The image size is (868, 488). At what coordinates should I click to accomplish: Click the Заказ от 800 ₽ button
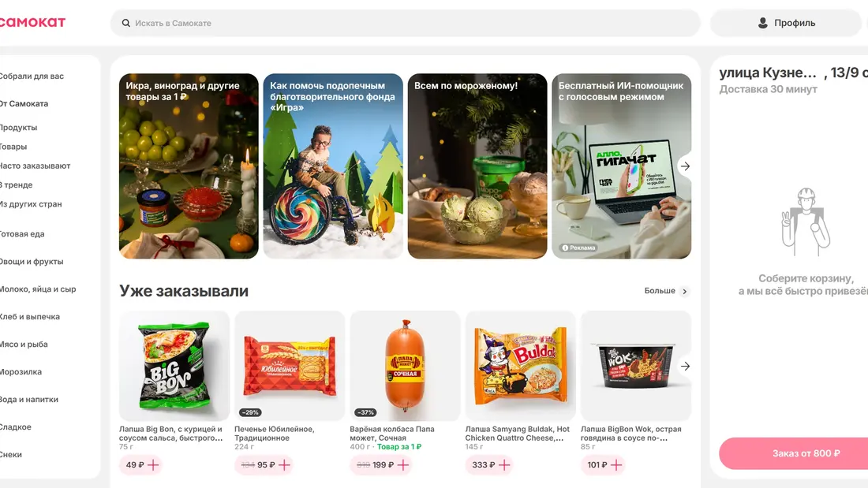[x=793, y=453]
